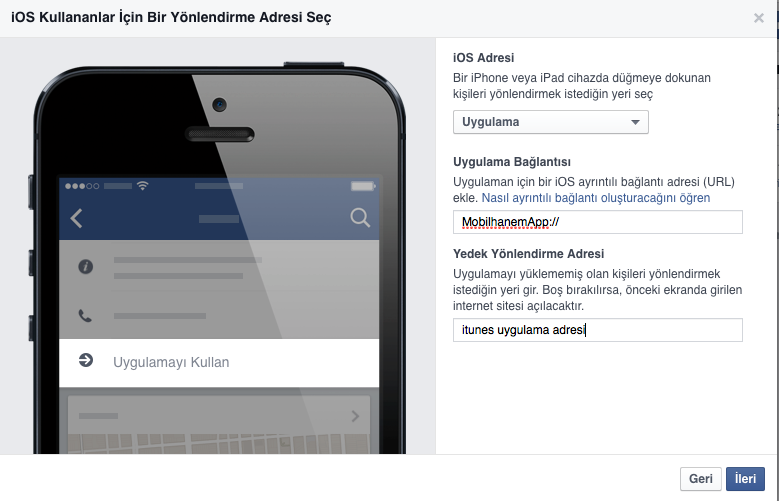Click the signal dots in phone status bar
779x501 pixels.
pos(82,186)
